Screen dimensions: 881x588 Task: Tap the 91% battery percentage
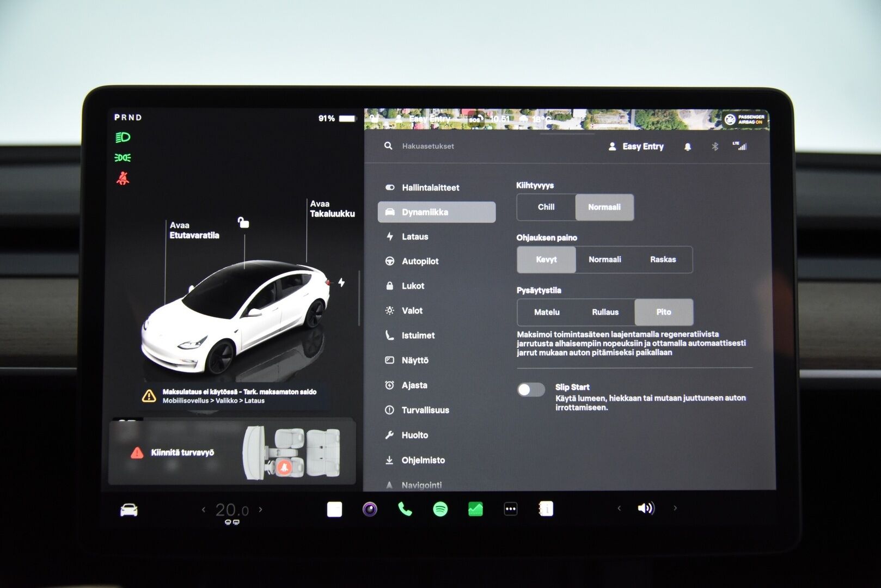pos(327,118)
